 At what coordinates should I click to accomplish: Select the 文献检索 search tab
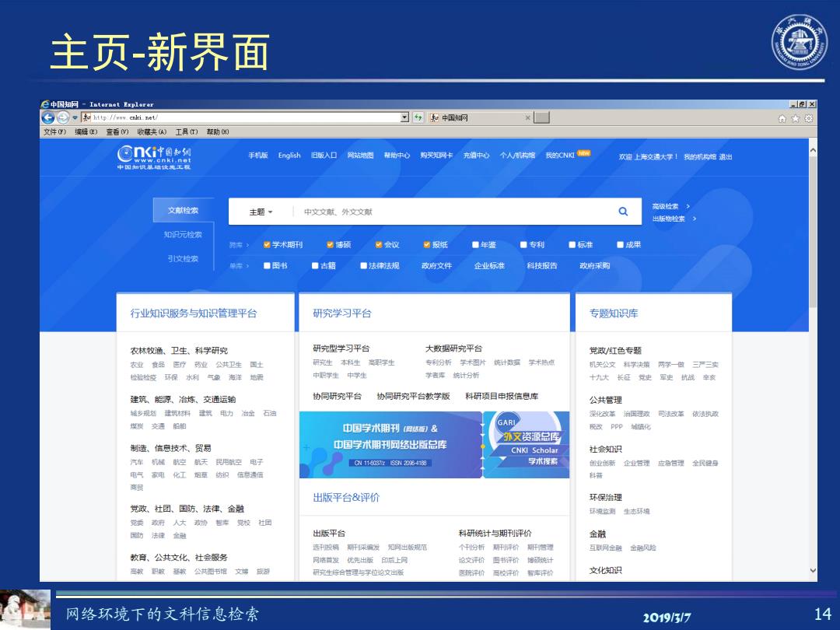point(184,211)
